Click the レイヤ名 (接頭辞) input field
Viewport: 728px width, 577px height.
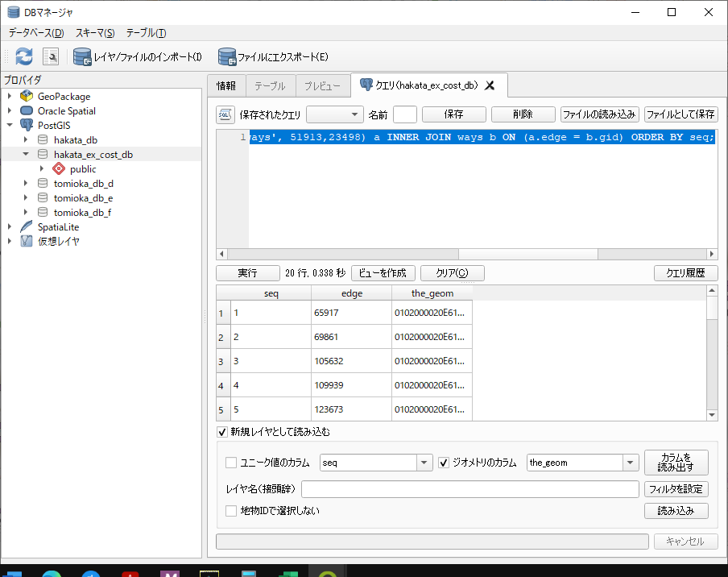[469, 489]
